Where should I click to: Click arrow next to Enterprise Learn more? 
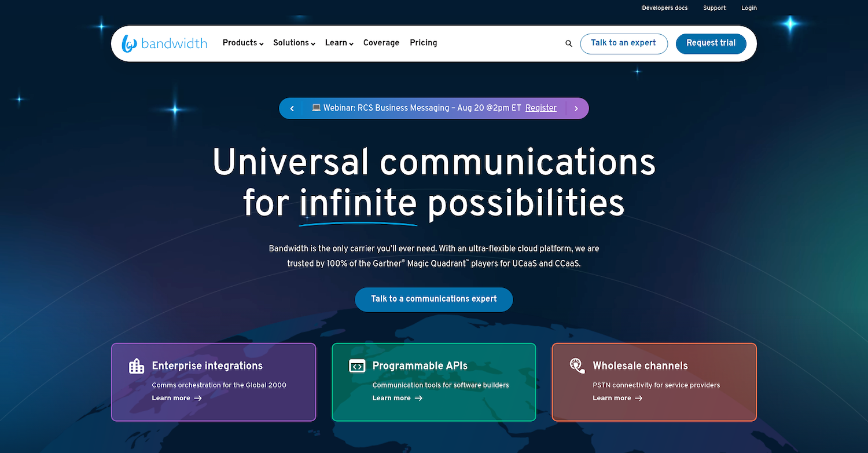(198, 399)
